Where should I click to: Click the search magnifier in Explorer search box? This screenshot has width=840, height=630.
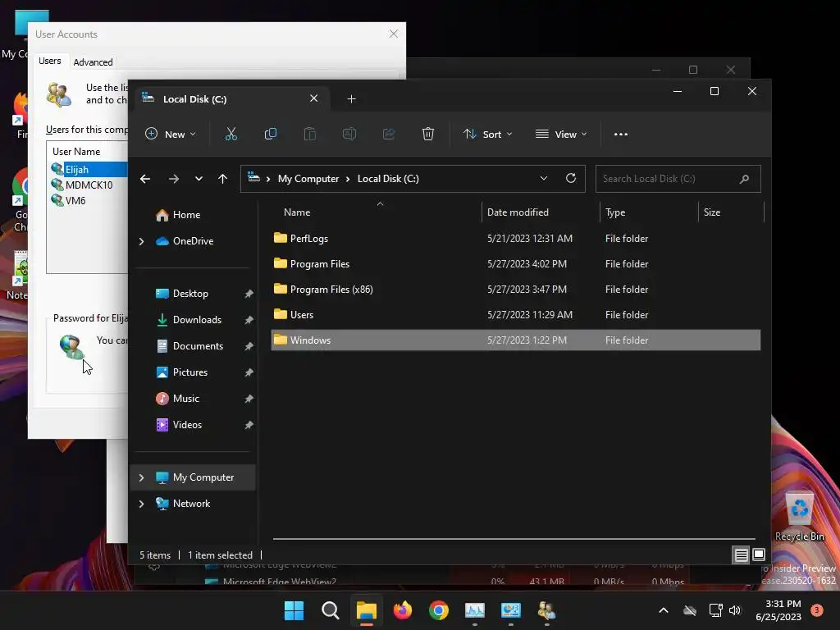(x=744, y=179)
